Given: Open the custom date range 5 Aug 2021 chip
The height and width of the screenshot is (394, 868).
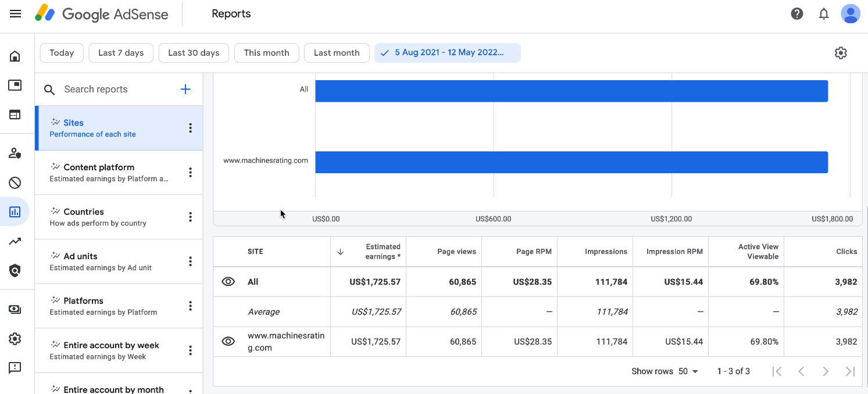Looking at the screenshot, I should coord(448,53).
